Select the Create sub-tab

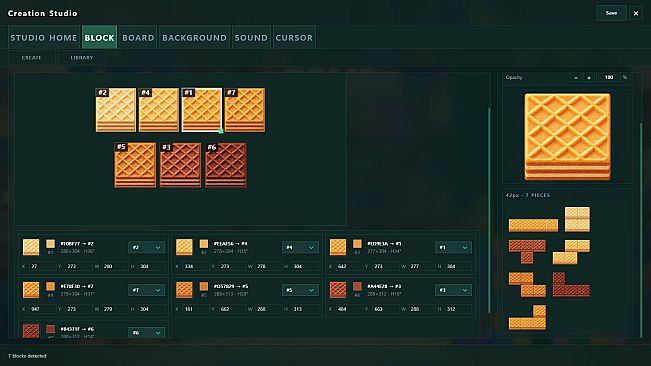[32, 58]
